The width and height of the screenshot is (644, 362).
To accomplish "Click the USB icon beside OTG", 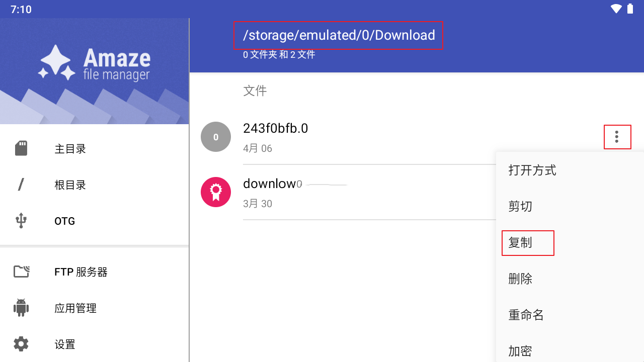I will pyautogui.click(x=21, y=221).
